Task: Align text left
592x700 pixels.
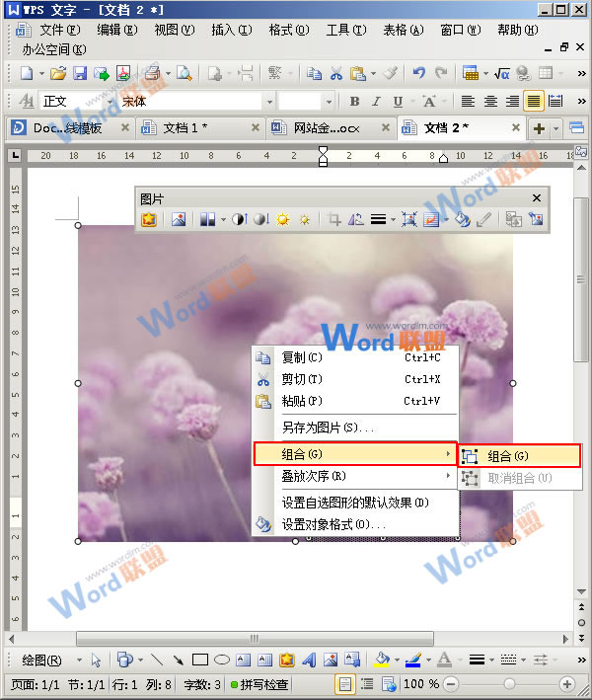Action: coord(468,102)
